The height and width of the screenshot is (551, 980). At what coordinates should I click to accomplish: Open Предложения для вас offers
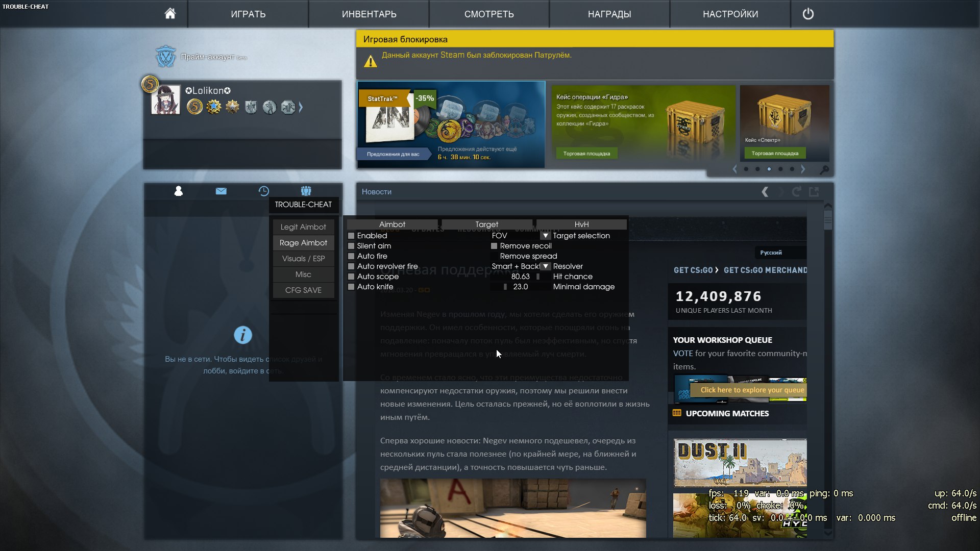393,154
